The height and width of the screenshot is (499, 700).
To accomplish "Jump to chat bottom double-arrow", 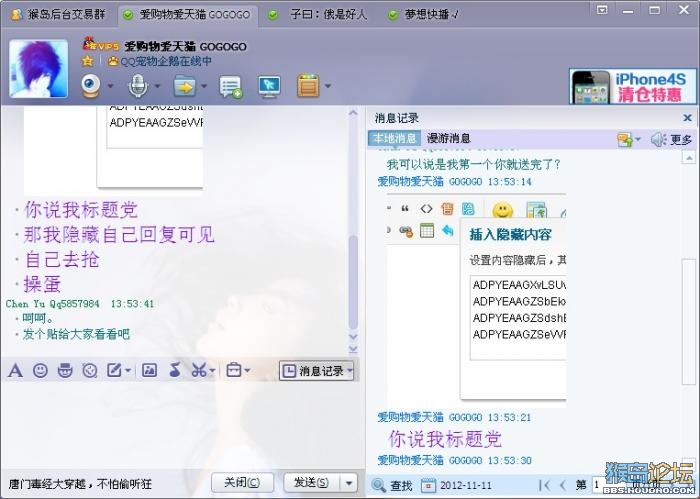I will tap(353, 349).
